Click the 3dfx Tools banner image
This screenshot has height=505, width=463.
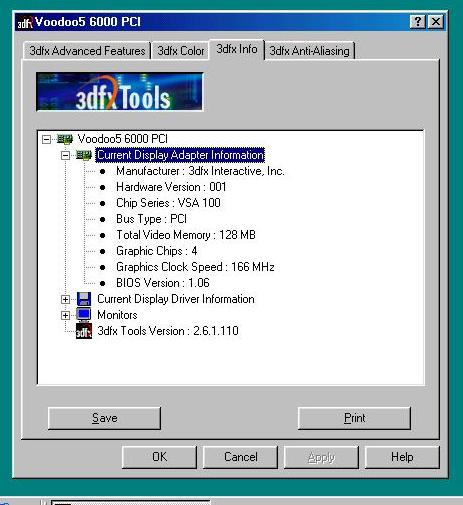(x=119, y=92)
